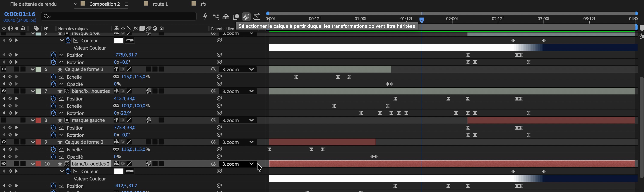
Task: Toggle stopwatch on masque droit Couleur property
Action: (68, 40)
